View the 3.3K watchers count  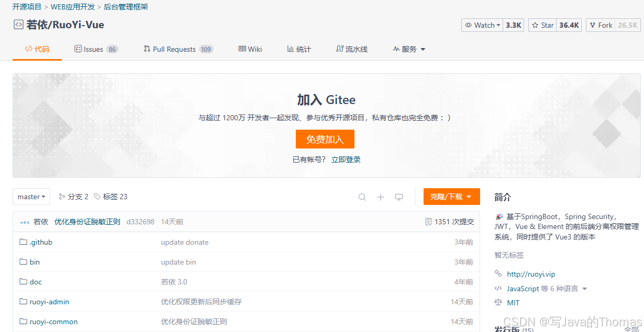514,25
